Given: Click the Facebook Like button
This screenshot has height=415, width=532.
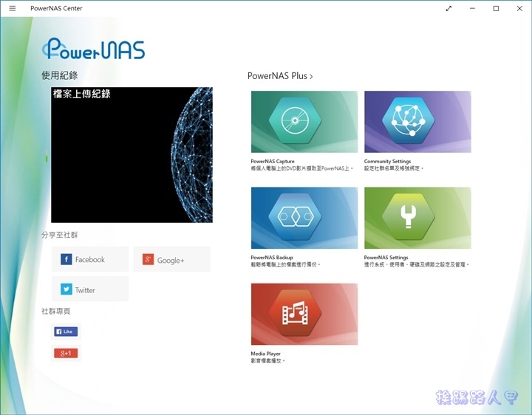Looking at the screenshot, I should pyautogui.click(x=66, y=332).
